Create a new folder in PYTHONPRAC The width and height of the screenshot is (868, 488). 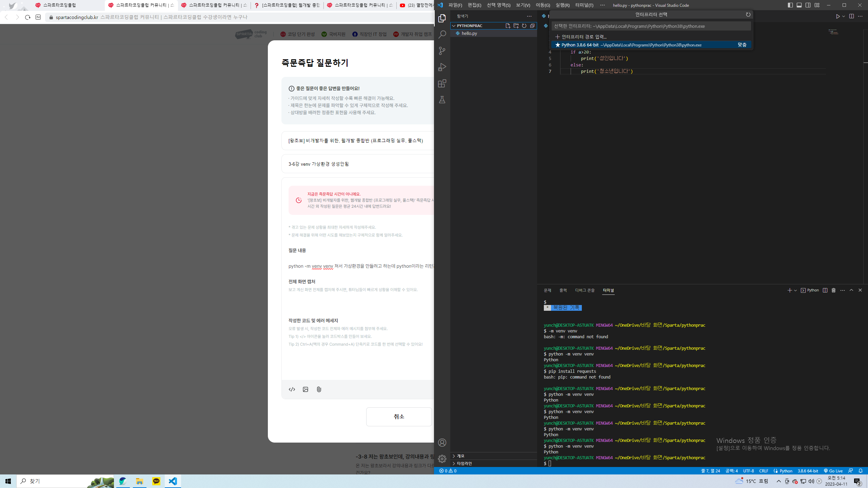(x=516, y=26)
